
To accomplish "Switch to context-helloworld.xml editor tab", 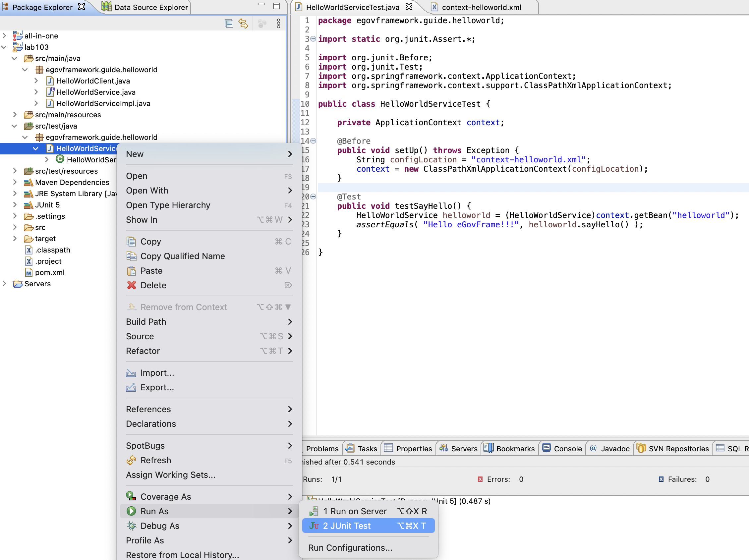I will (x=481, y=7).
